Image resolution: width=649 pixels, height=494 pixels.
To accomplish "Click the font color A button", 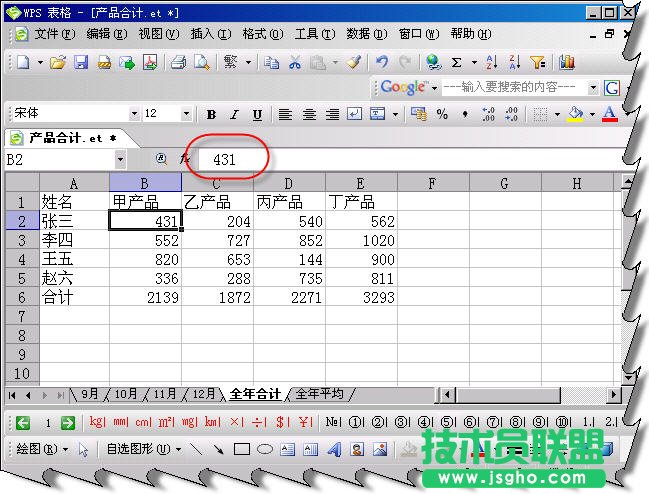I will click(x=610, y=114).
